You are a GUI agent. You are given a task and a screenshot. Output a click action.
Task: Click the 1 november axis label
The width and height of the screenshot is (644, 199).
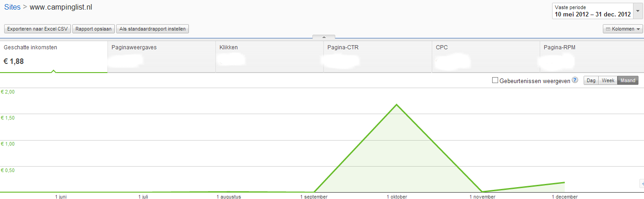482,197
